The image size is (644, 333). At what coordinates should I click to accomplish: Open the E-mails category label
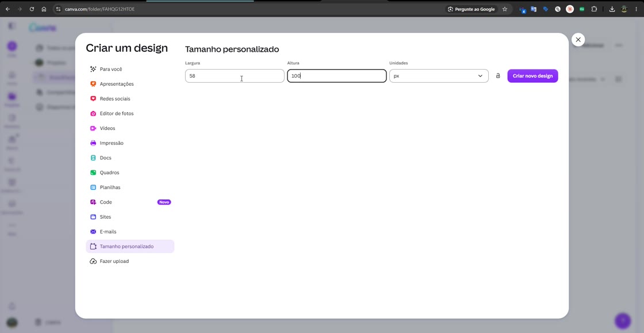pyautogui.click(x=108, y=232)
